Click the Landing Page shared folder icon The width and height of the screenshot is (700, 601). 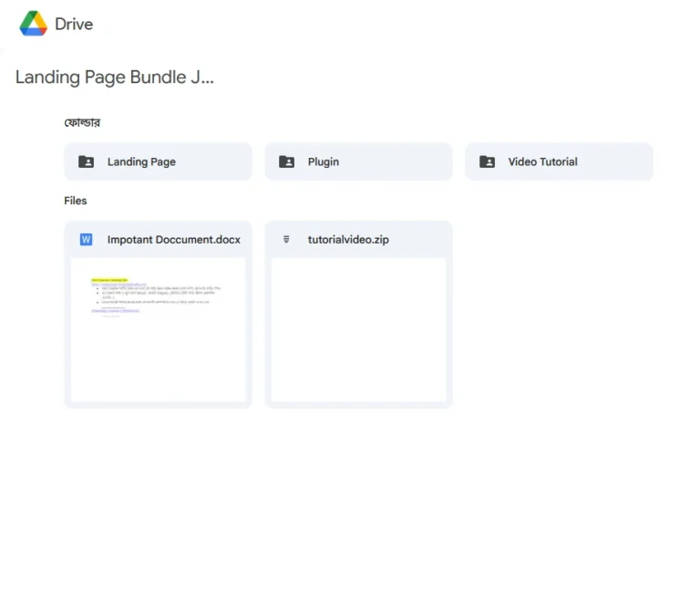pyautogui.click(x=86, y=161)
